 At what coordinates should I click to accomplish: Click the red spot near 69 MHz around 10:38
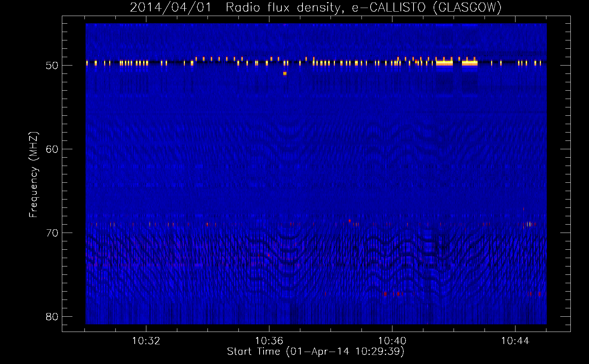pyautogui.click(x=349, y=221)
